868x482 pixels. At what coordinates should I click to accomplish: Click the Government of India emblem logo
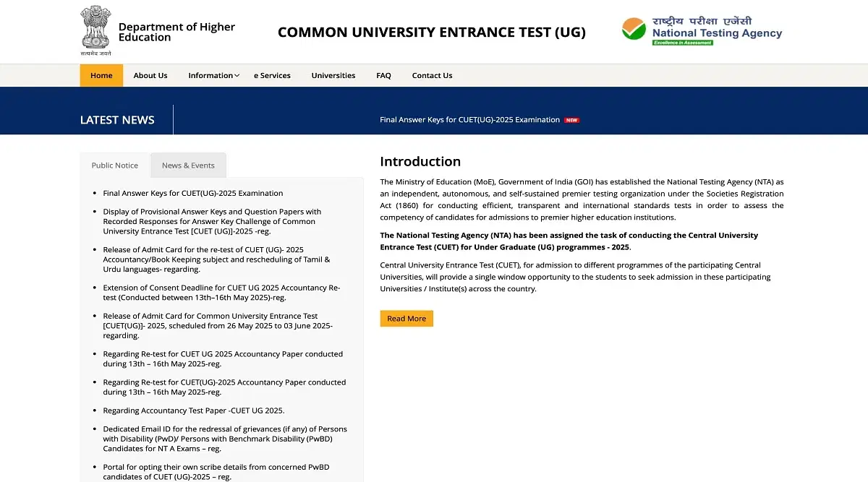95,31
